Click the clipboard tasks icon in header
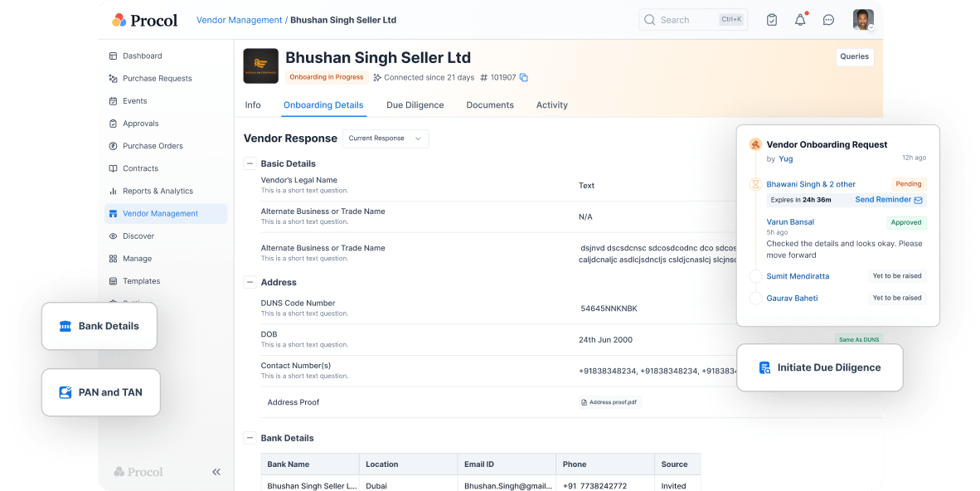980x491 pixels. 772,20
